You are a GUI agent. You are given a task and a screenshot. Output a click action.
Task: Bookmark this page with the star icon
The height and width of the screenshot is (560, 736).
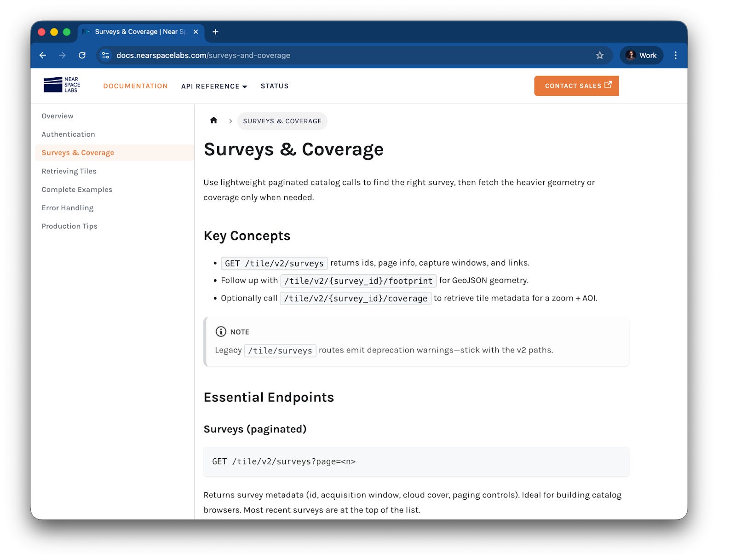point(599,55)
